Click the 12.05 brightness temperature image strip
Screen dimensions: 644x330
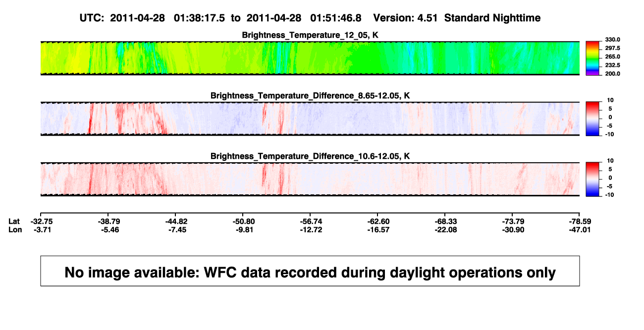(x=310, y=58)
